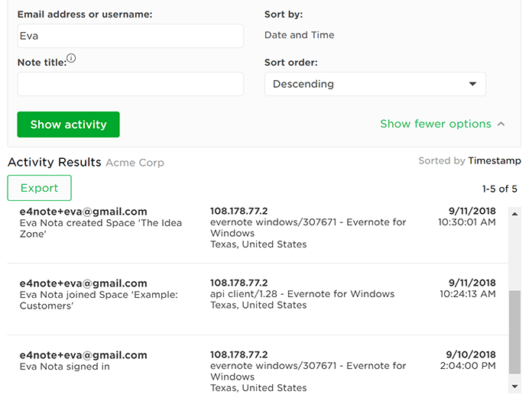Click the 1-5 of 5 results count

(x=499, y=189)
